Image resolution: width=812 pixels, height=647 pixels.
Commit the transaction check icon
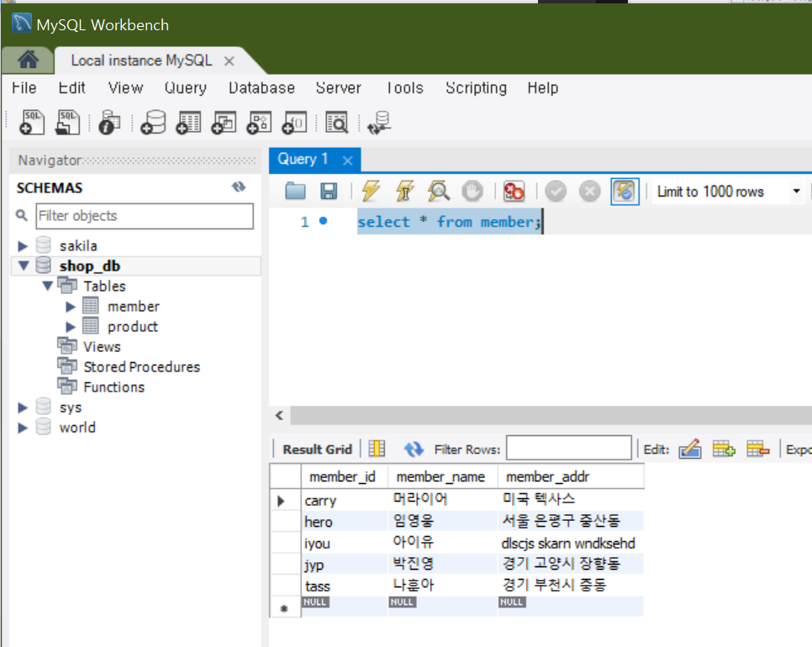point(556,191)
